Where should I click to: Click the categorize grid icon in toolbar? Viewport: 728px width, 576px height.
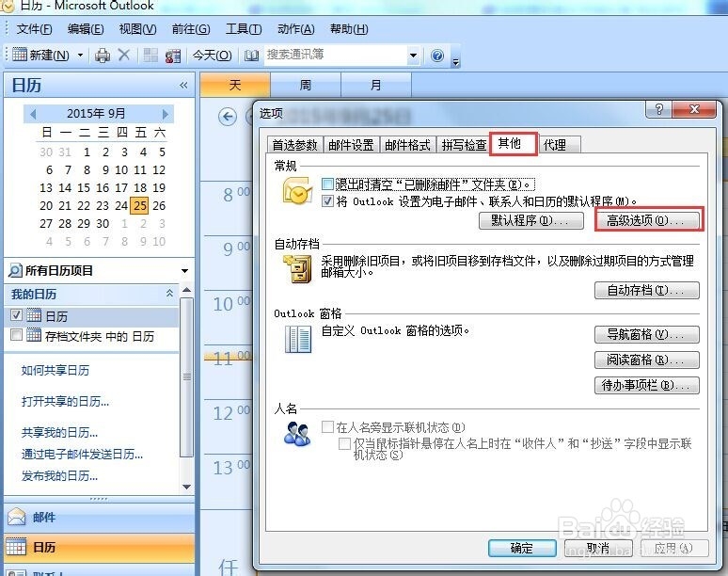point(150,56)
